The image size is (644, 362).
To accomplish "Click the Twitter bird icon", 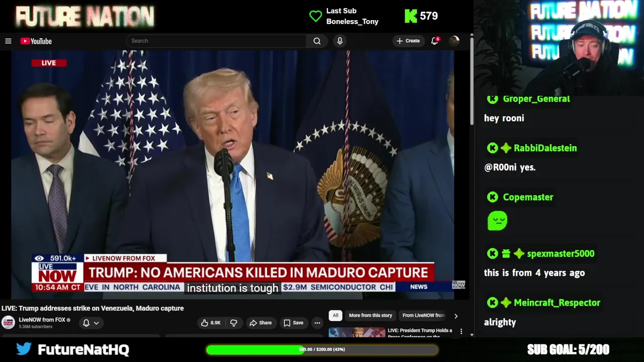I will point(24,349).
